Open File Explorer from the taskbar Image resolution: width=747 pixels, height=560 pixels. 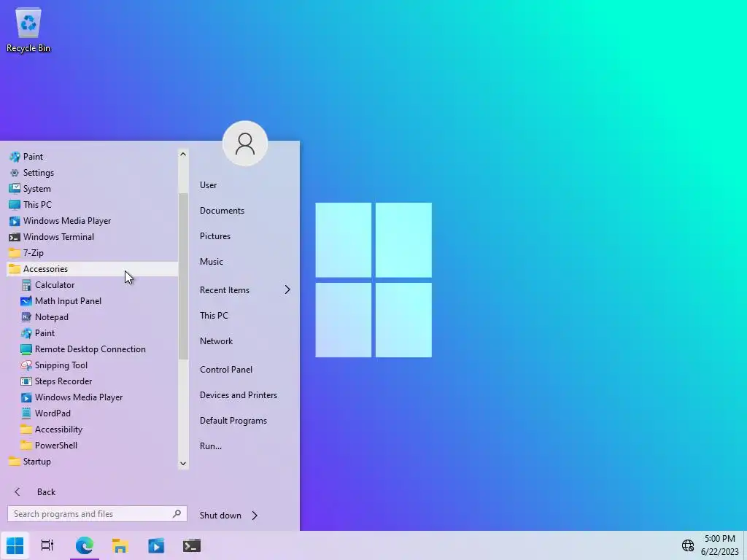[x=120, y=545]
